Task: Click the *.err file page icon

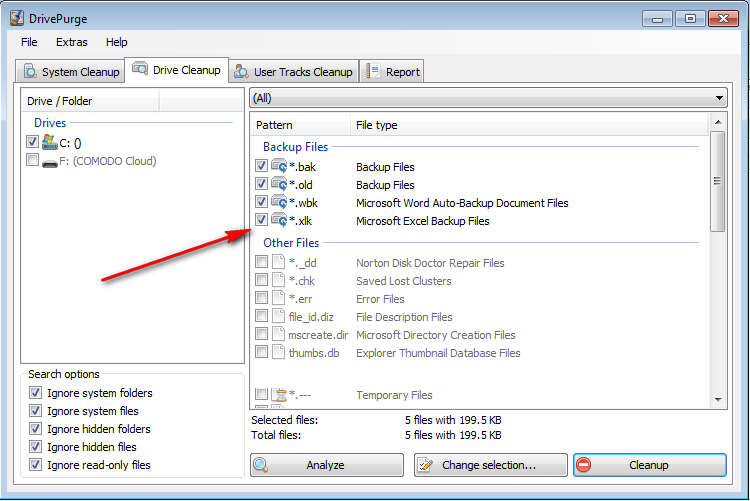Action: point(278,298)
